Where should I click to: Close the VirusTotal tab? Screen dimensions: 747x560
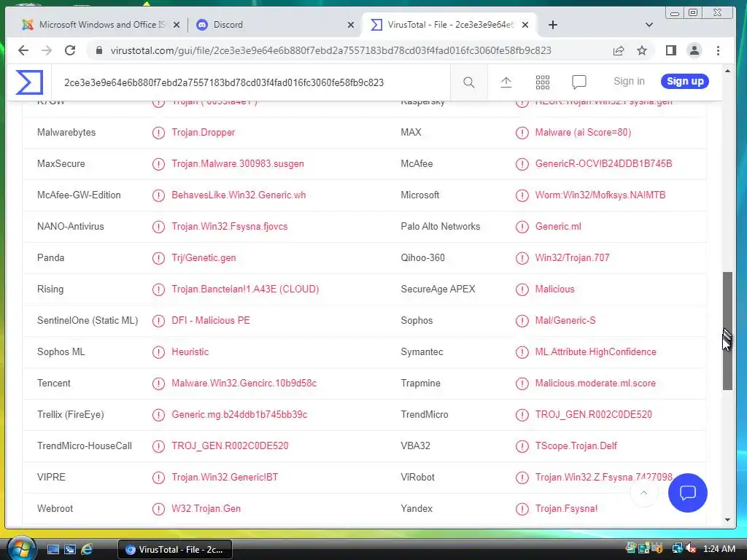click(525, 25)
